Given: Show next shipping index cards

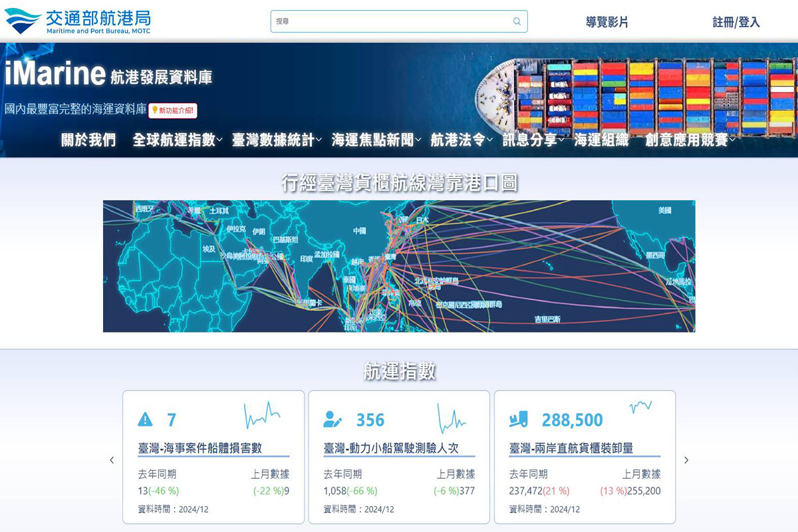Looking at the screenshot, I should coord(686,460).
